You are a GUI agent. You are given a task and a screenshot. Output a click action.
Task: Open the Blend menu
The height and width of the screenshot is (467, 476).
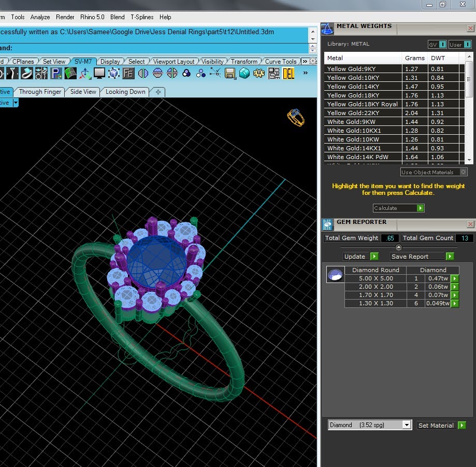pyautogui.click(x=118, y=17)
